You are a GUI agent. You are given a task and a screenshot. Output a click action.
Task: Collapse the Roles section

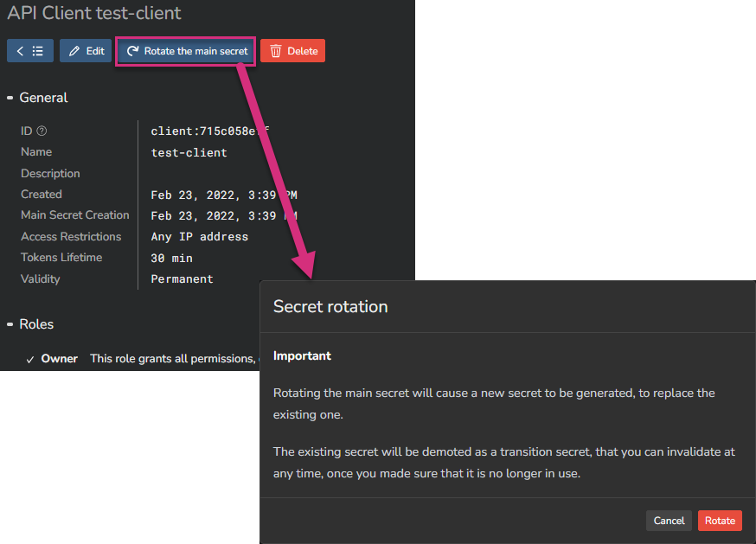(x=10, y=324)
